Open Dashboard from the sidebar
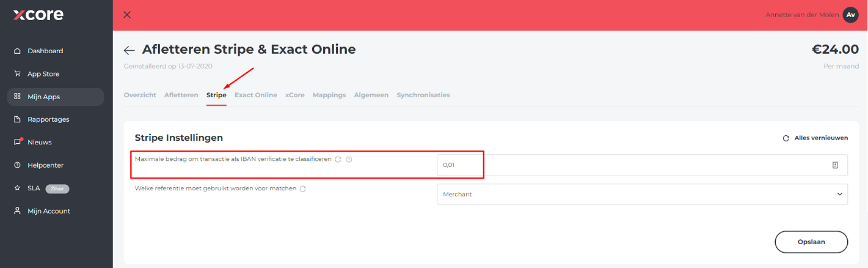Screen dimensions: 868x268 [x=45, y=51]
